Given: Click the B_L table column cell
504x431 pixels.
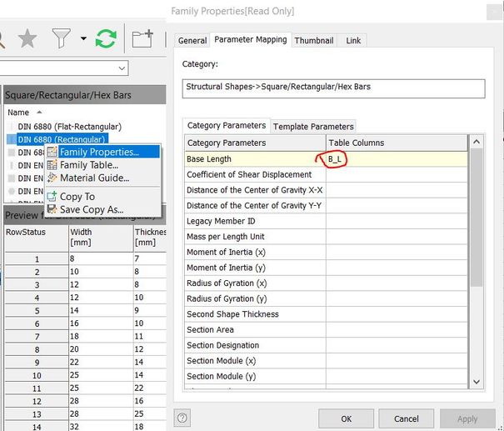Looking at the screenshot, I should 397,159.
